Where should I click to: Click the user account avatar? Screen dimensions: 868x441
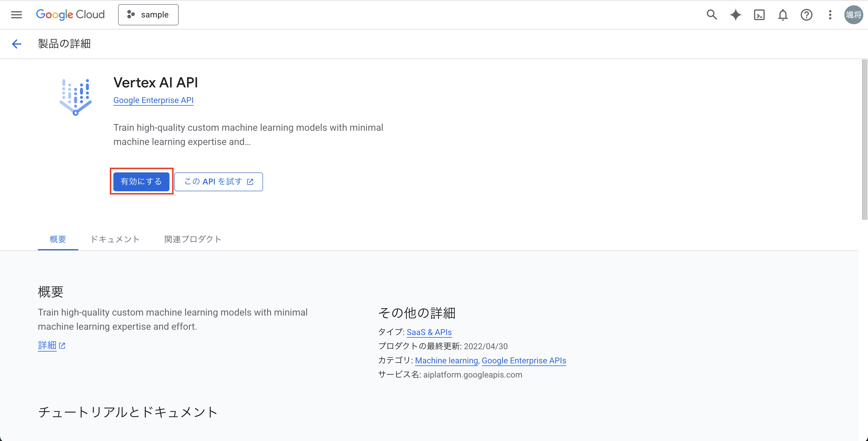[x=854, y=14]
